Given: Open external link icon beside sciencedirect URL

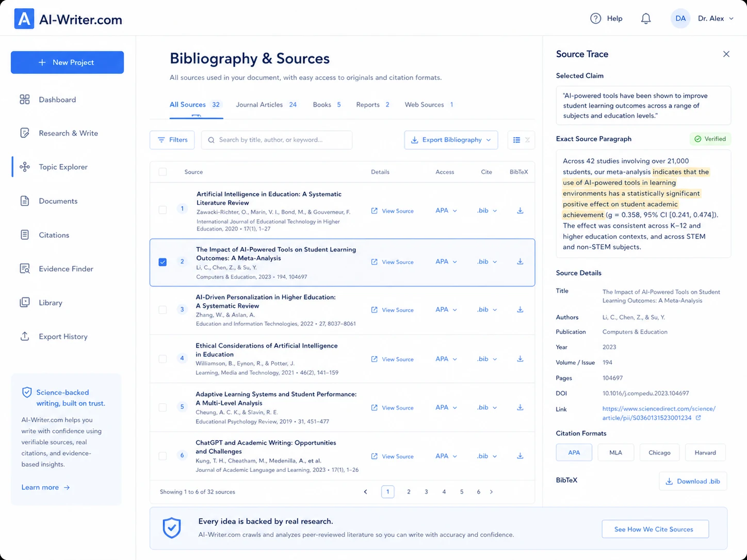Looking at the screenshot, I should [x=699, y=418].
